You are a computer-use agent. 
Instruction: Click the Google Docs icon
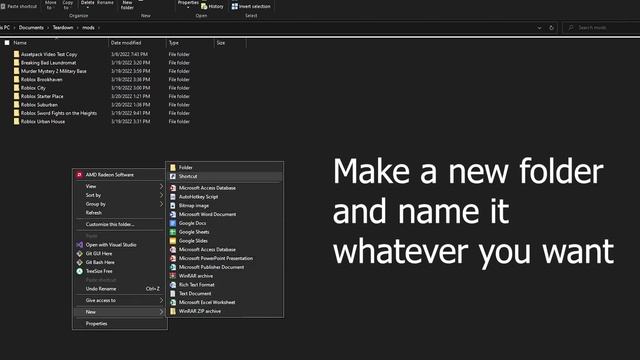pyautogui.click(x=173, y=223)
